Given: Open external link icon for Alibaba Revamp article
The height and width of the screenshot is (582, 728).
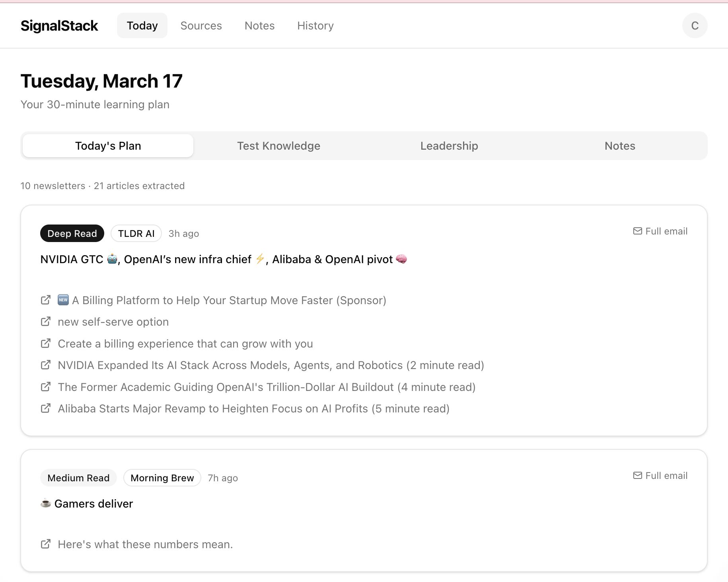Looking at the screenshot, I should 46,408.
